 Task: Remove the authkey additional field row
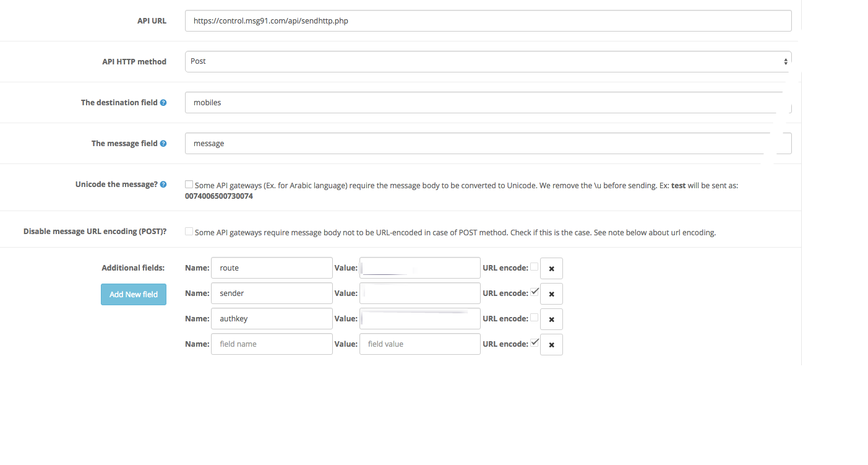(x=551, y=319)
